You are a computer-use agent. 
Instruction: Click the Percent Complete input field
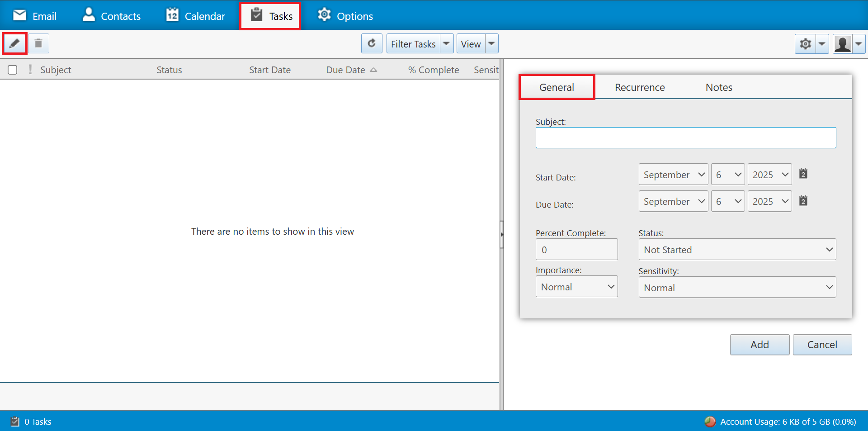pos(576,249)
